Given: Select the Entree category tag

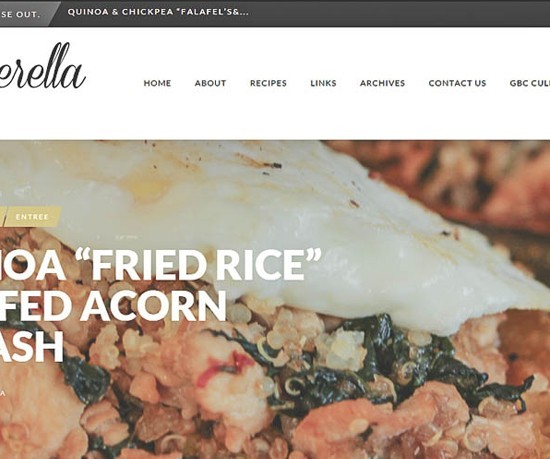Looking at the screenshot, I should point(33,217).
